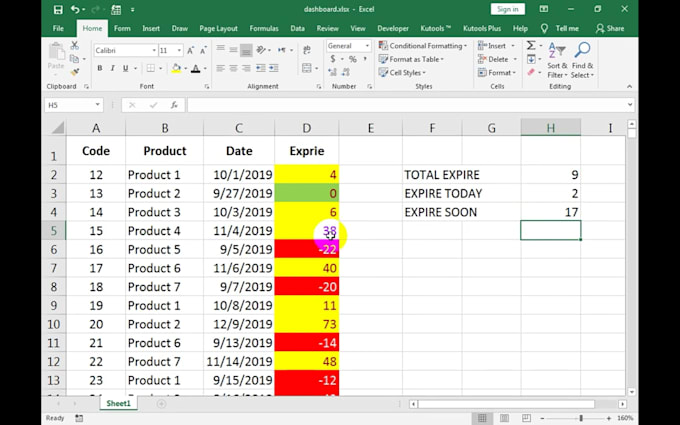The width and height of the screenshot is (680, 425).
Task: Toggle Underline formatting
Action: coord(126,68)
